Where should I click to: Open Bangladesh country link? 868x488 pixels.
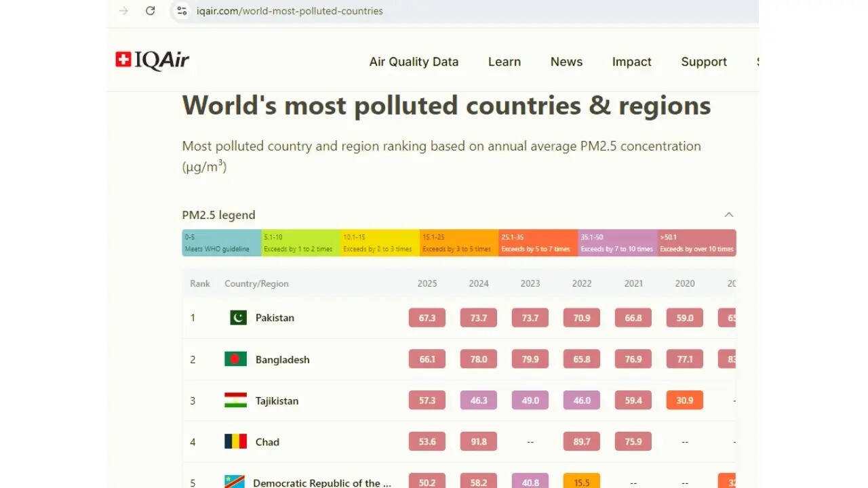282,360
